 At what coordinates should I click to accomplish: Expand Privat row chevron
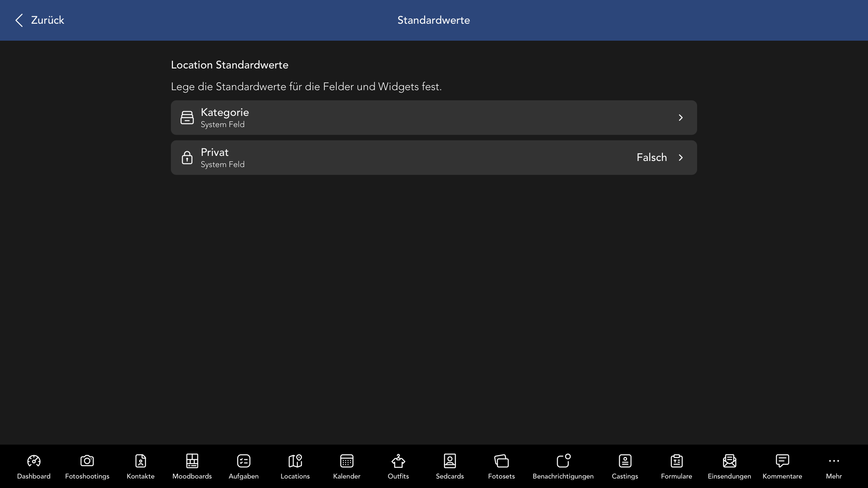tap(681, 158)
